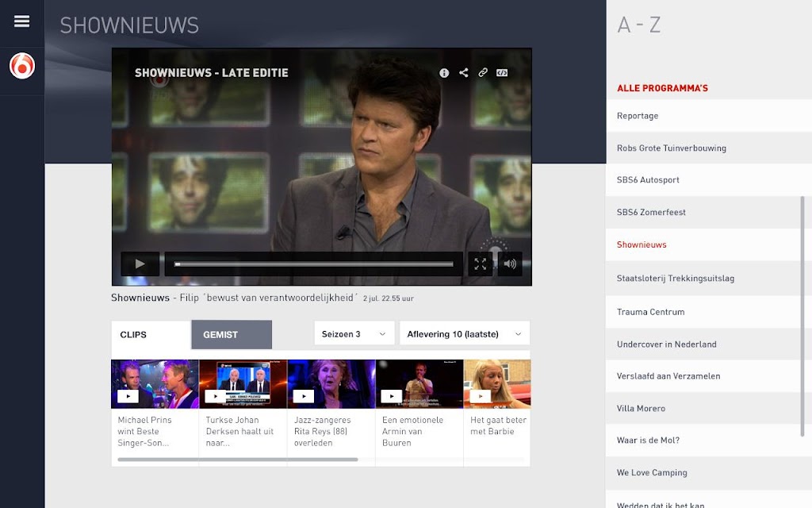Mute the video volume
This screenshot has width=812, height=508.
coord(510,264)
